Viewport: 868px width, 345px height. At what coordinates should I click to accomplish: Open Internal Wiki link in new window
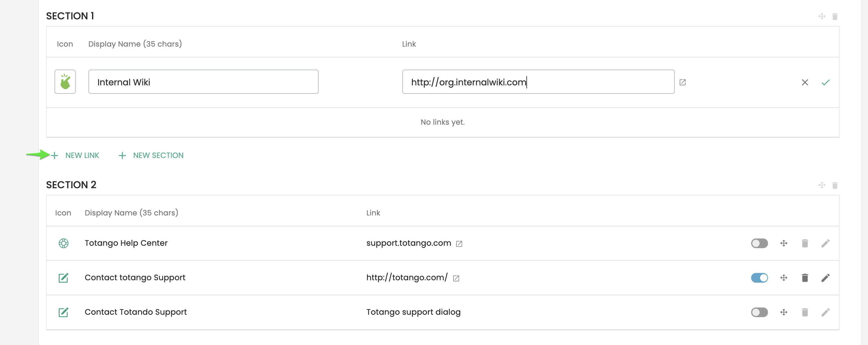pyautogui.click(x=682, y=82)
